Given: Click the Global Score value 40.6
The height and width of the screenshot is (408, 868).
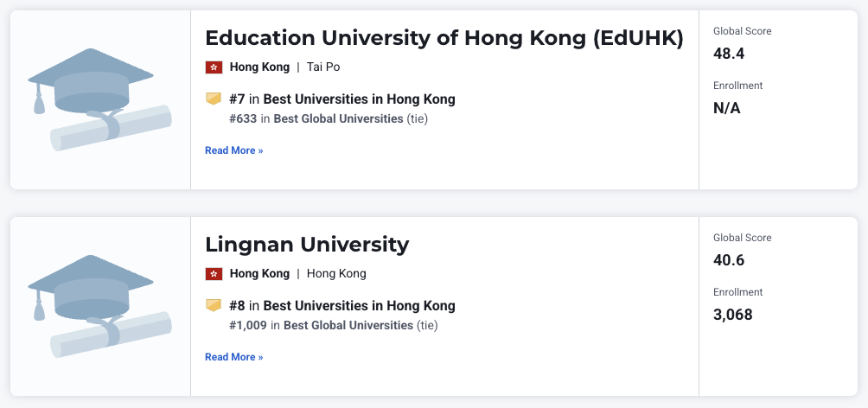Looking at the screenshot, I should point(729,260).
